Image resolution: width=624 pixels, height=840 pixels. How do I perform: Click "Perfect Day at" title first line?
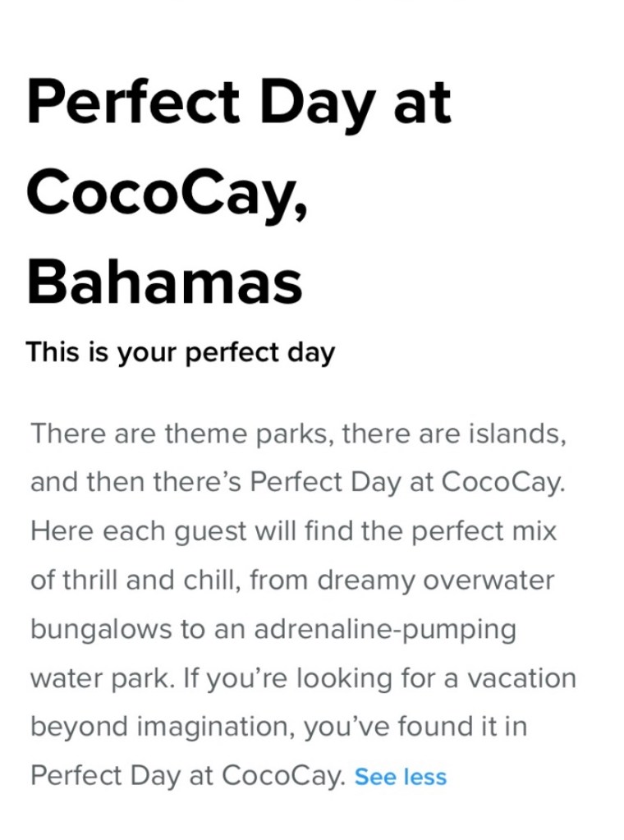(239, 102)
